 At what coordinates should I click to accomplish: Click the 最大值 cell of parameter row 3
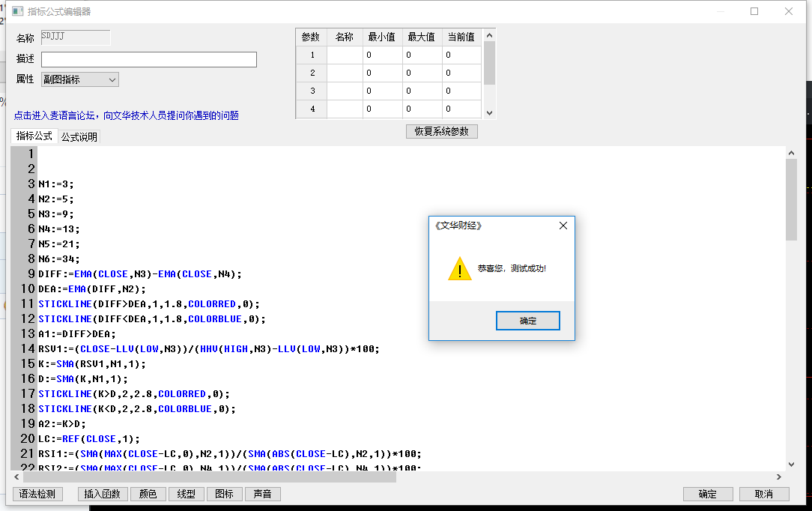pos(422,91)
